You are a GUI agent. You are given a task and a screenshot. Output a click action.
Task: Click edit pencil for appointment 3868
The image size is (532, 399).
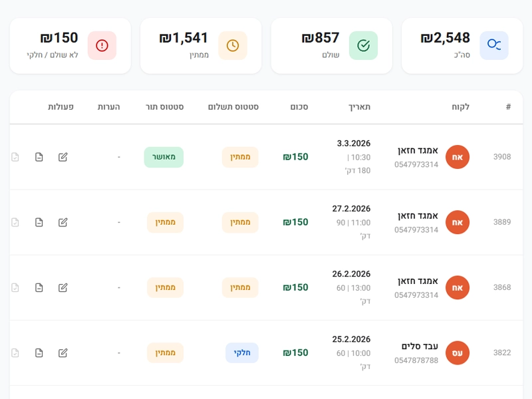(x=63, y=287)
